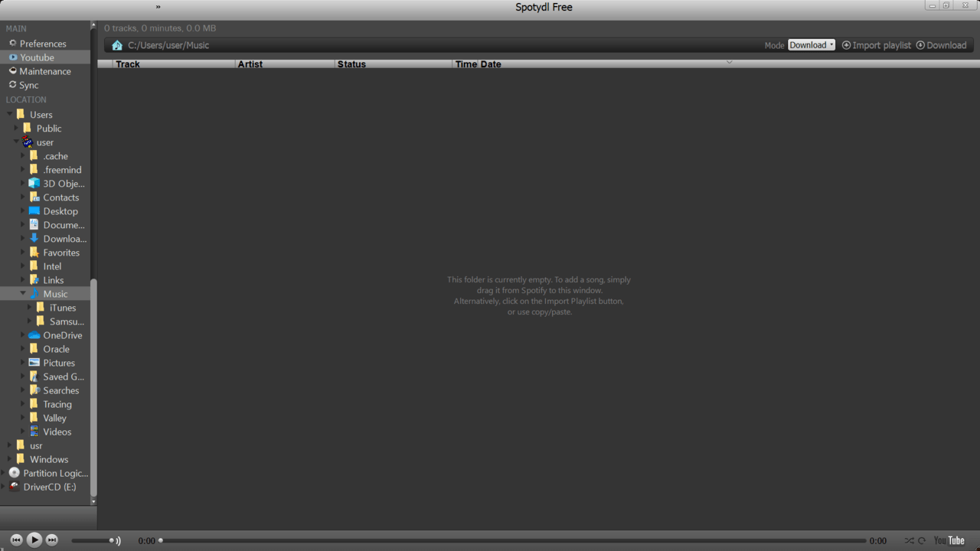Click the previous track button
Viewport: 980px width, 551px height.
coord(16,540)
